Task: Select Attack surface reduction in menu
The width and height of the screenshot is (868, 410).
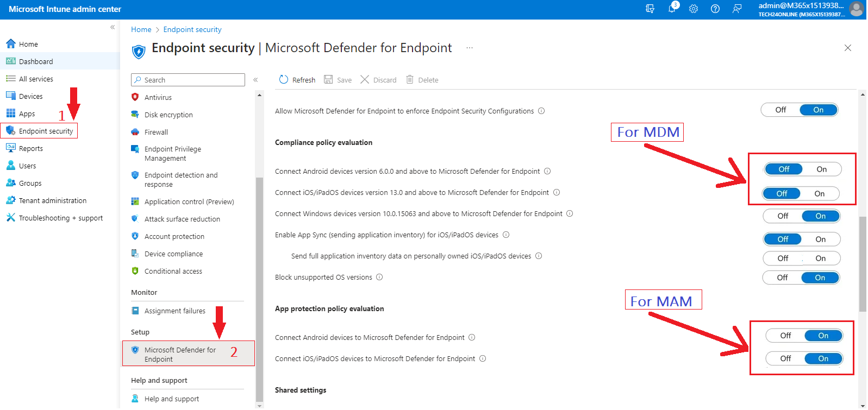Action: (x=182, y=219)
